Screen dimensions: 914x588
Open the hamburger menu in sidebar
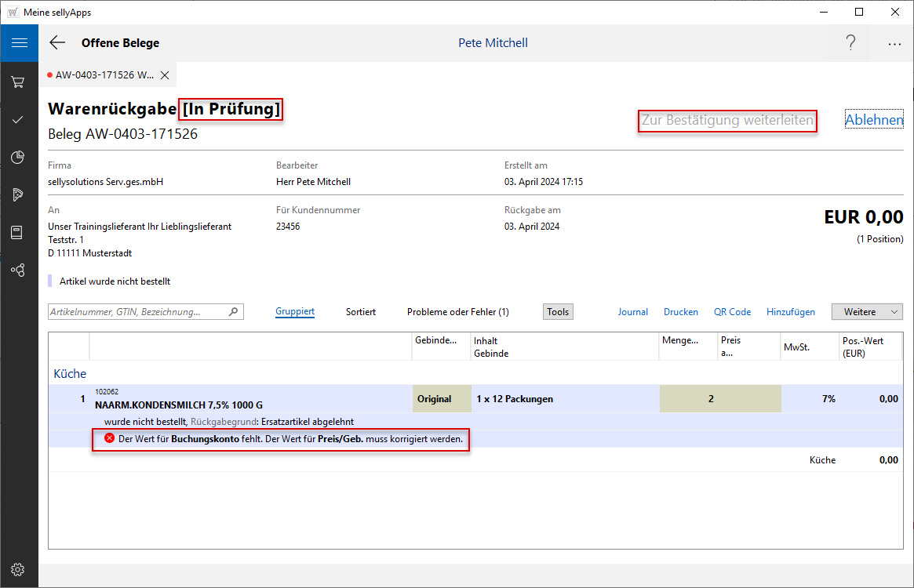(x=19, y=43)
